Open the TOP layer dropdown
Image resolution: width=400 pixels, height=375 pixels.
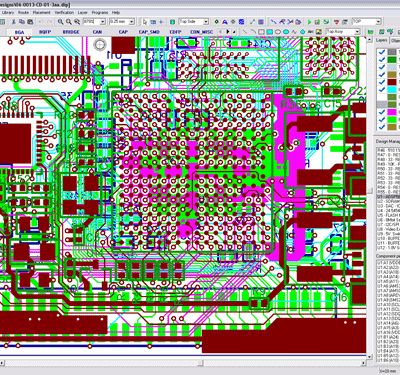(378, 22)
